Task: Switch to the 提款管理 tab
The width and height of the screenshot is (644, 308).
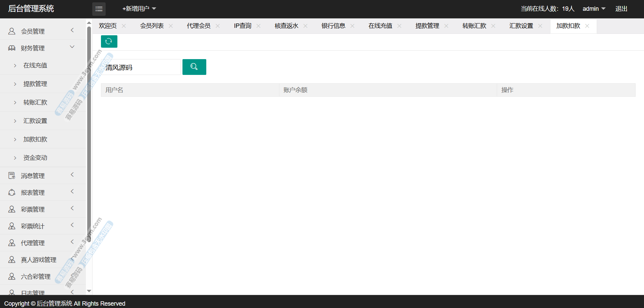Action: coord(427,26)
